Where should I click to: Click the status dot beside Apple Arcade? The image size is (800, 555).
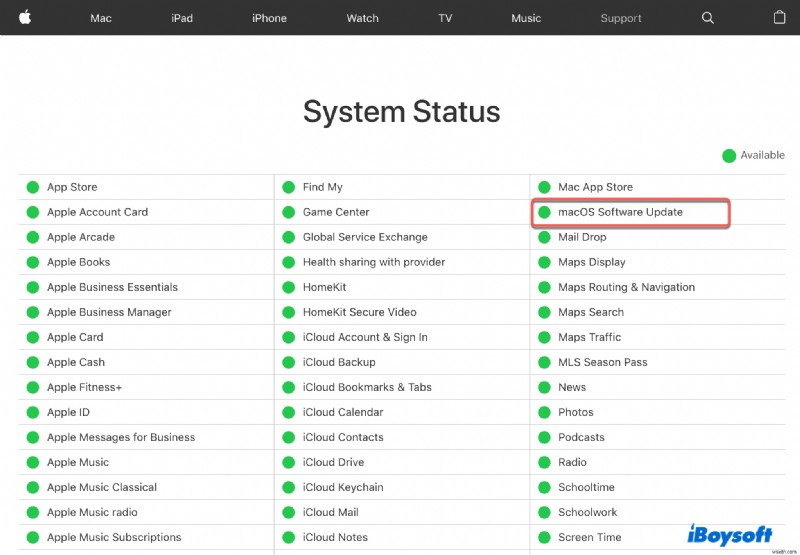(x=33, y=237)
